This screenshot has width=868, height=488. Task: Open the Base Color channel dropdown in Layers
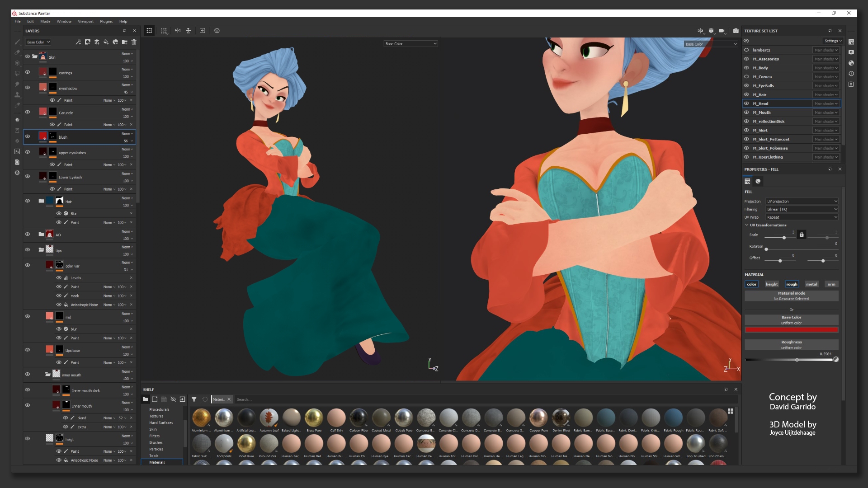(x=38, y=42)
